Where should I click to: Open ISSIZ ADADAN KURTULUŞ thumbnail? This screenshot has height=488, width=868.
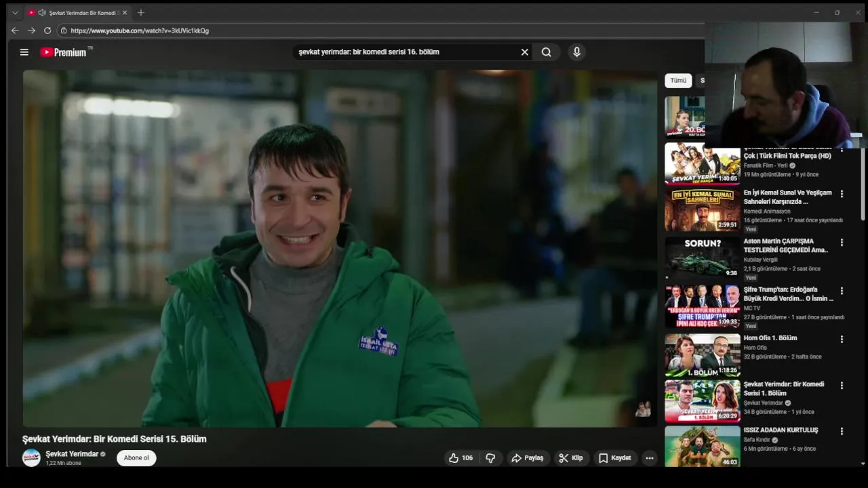703,446
